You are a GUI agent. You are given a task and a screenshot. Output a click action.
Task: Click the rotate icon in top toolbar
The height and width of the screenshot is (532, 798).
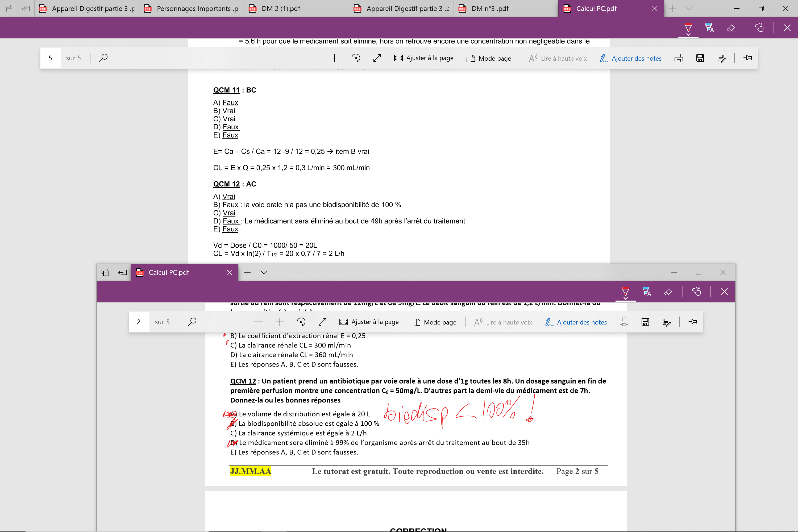(x=356, y=58)
